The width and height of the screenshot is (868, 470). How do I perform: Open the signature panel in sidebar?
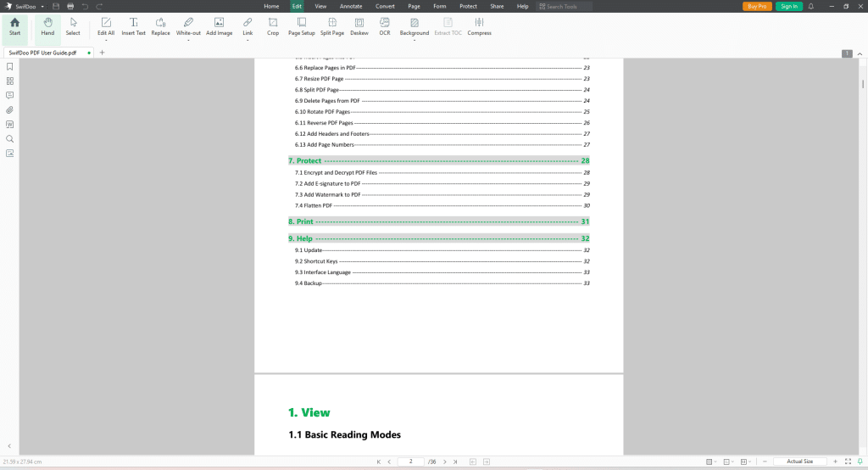(x=9, y=153)
